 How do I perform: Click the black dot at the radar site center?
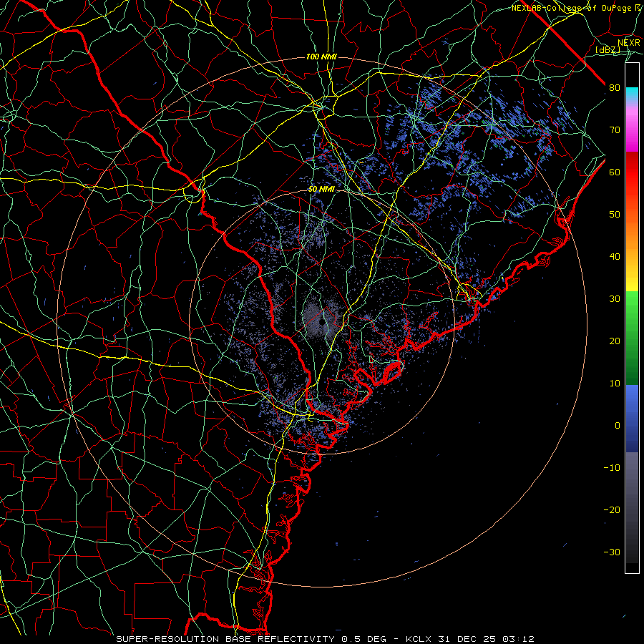(x=321, y=321)
